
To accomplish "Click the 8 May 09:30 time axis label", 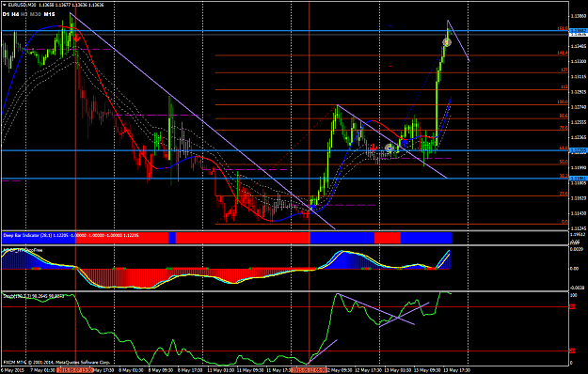I will [161, 370].
